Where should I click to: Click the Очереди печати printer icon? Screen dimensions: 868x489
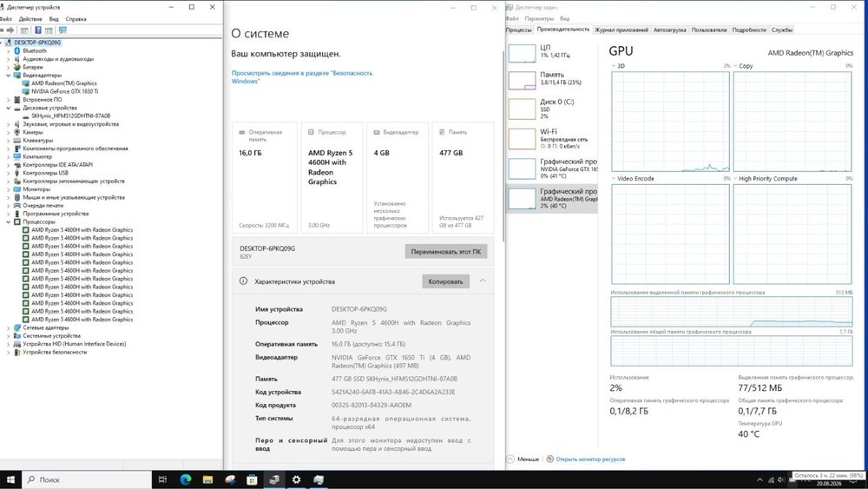click(17, 206)
